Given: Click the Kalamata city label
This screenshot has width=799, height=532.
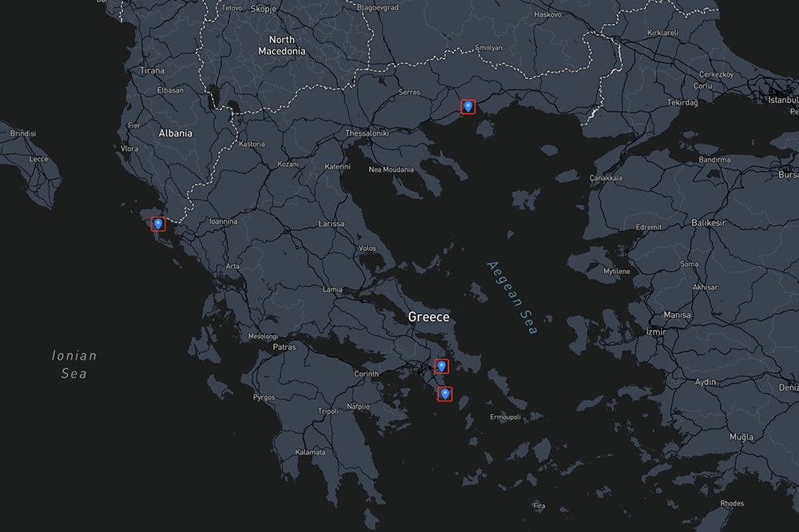Looking at the screenshot, I should [x=310, y=452].
